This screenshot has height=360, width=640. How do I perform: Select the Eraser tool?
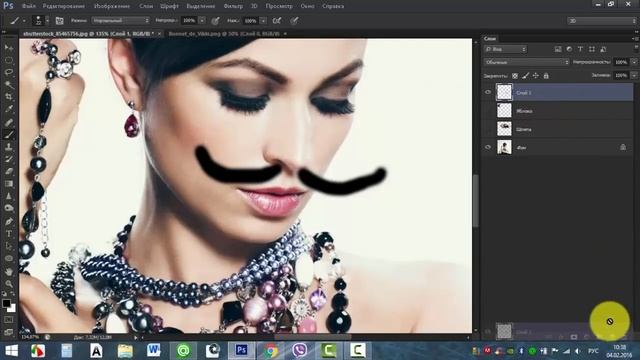9,171
